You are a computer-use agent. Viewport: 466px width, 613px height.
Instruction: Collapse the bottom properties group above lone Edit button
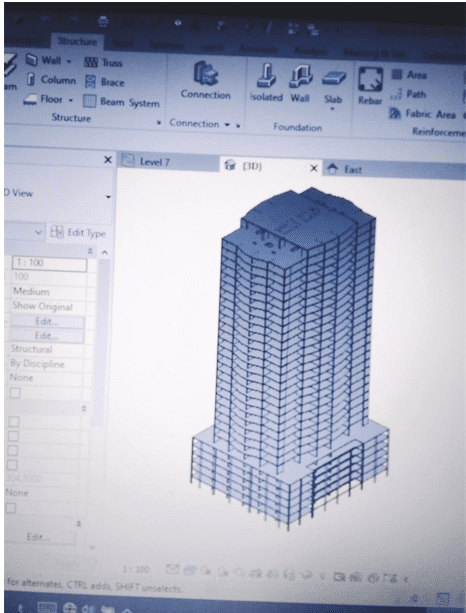click(79, 524)
